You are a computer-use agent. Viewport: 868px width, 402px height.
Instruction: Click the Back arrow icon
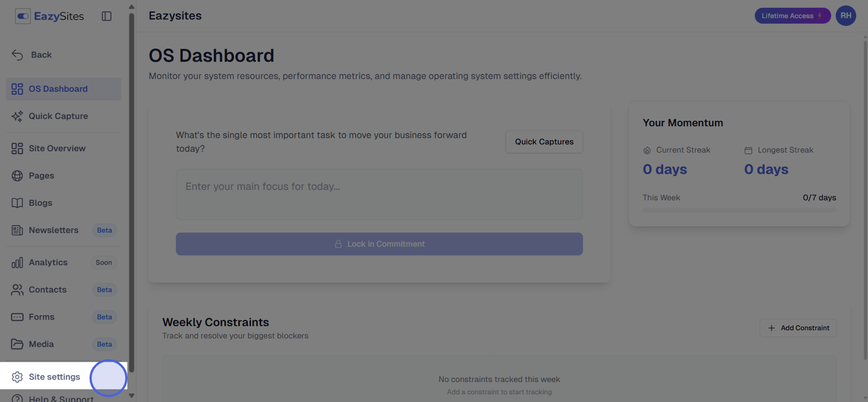click(x=17, y=55)
